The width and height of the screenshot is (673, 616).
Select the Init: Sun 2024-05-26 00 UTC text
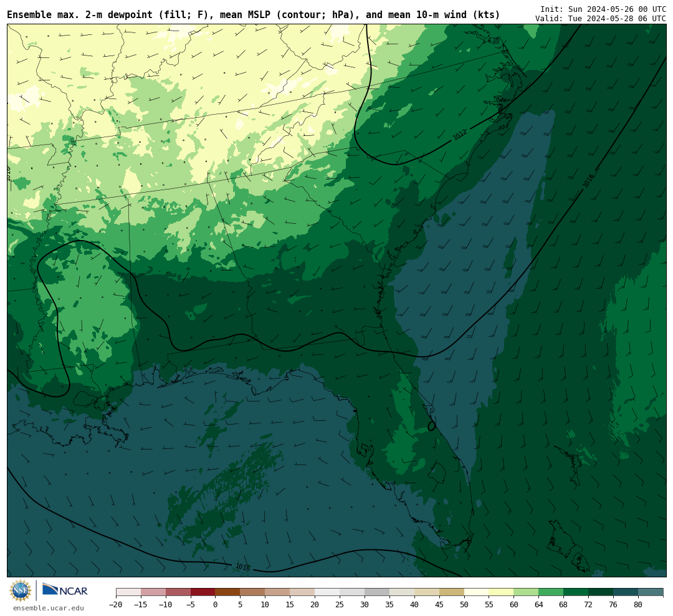tap(603, 9)
